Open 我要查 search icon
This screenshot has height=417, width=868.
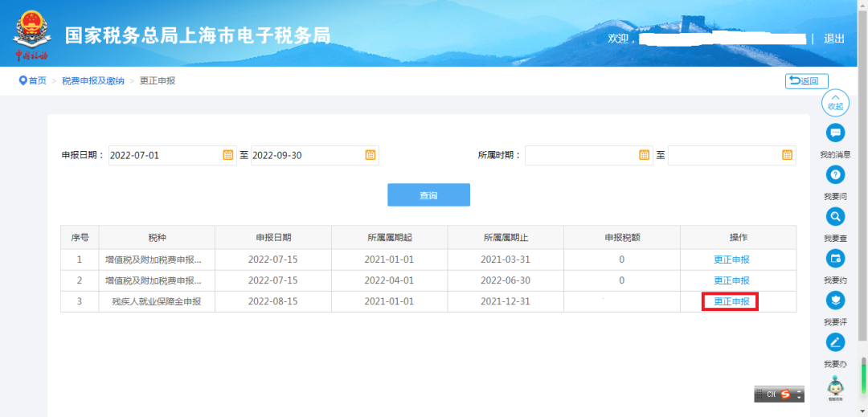click(x=835, y=216)
